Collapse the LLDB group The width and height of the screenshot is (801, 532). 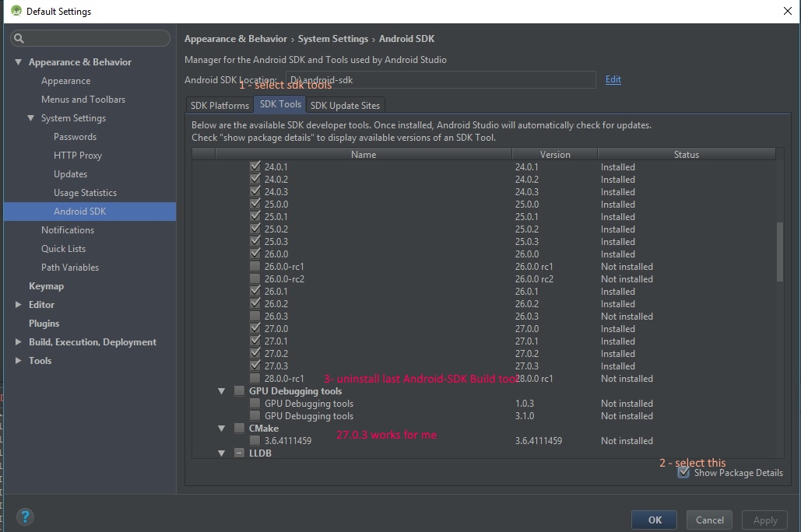pyautogui.click(x=221, y=453)
